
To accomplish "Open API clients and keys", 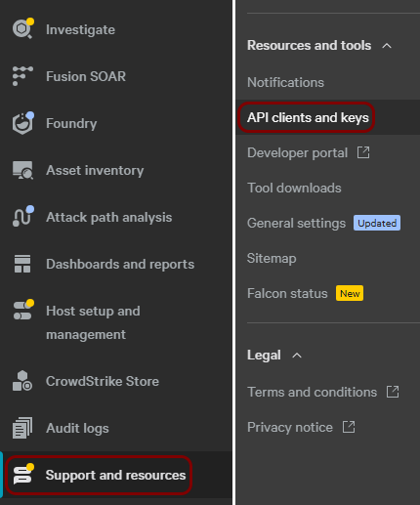I will [308, 117].
